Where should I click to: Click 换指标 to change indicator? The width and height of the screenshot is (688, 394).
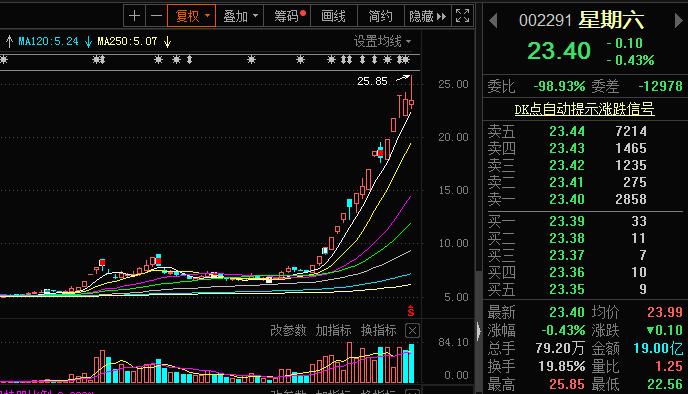point(378,330)
